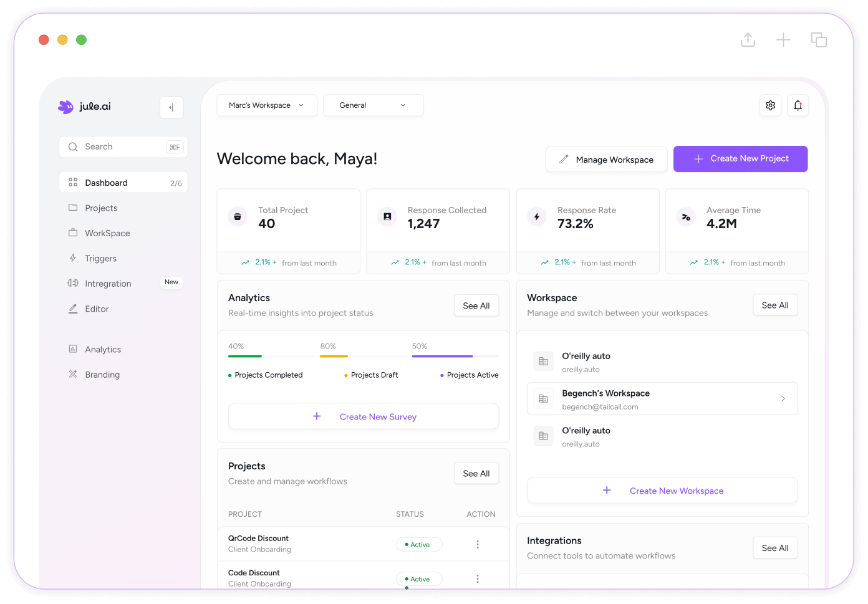Click the green 40% progress bar
Viewport: 868px width, 604px height.
tap(245, 356)
